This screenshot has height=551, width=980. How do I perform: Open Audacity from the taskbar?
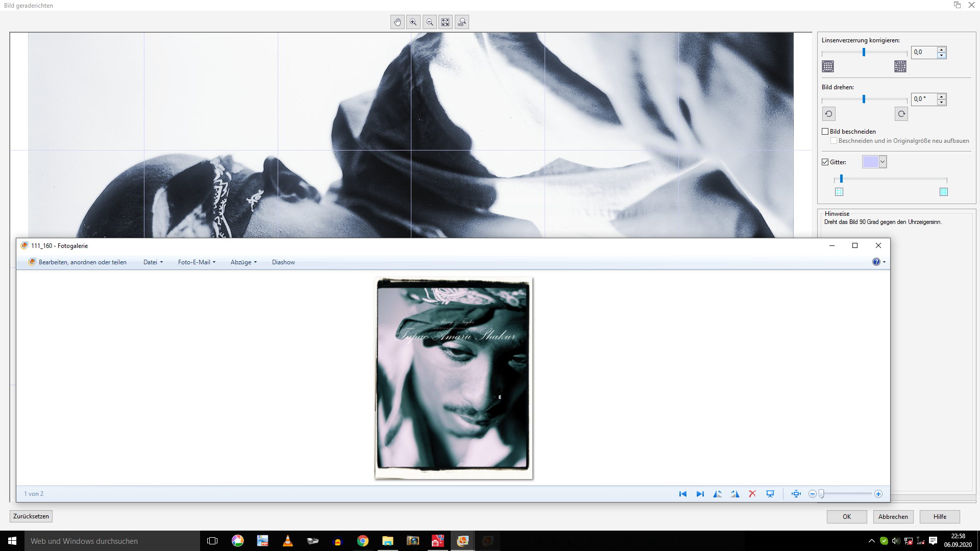(x=338, y=541)
